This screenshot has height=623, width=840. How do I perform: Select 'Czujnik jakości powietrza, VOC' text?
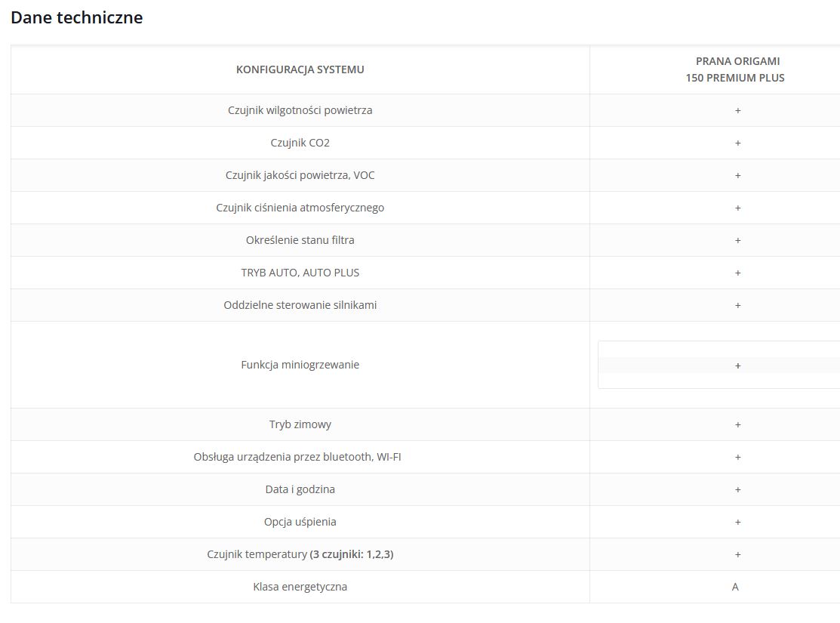pos(300,175)
